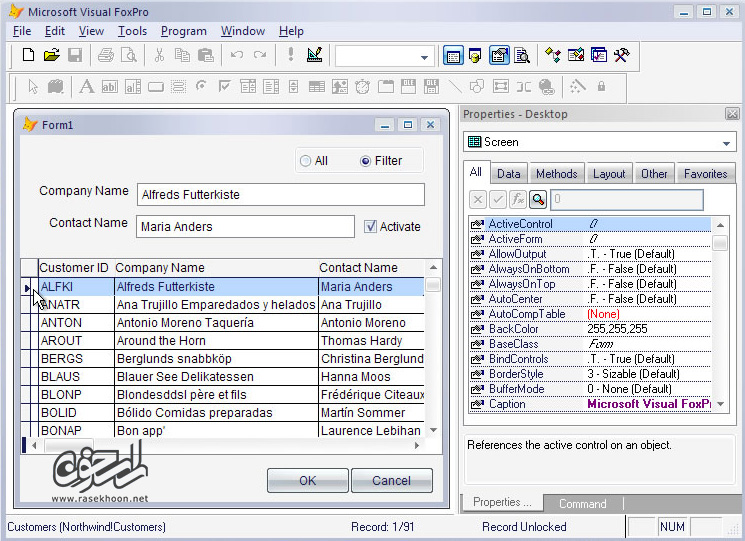Select the Caption property row
Screen dimensions: 745x541
(590, 404)
